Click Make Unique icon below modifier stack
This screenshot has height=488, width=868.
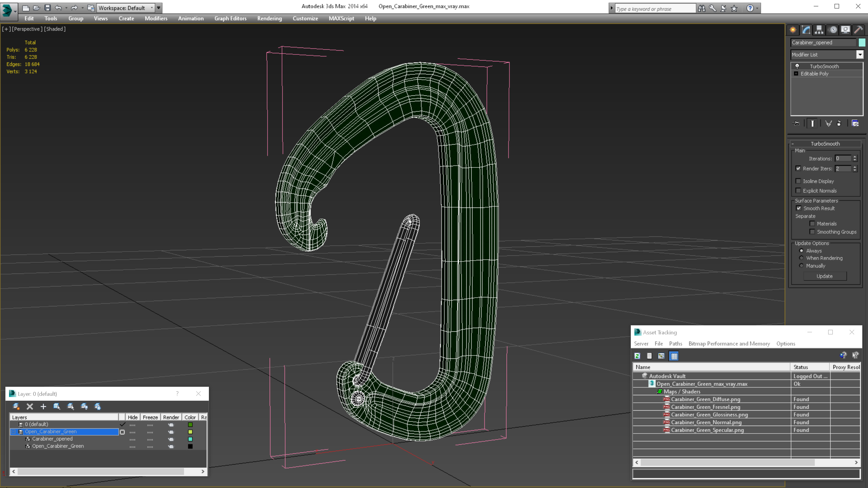coord(828,123)
